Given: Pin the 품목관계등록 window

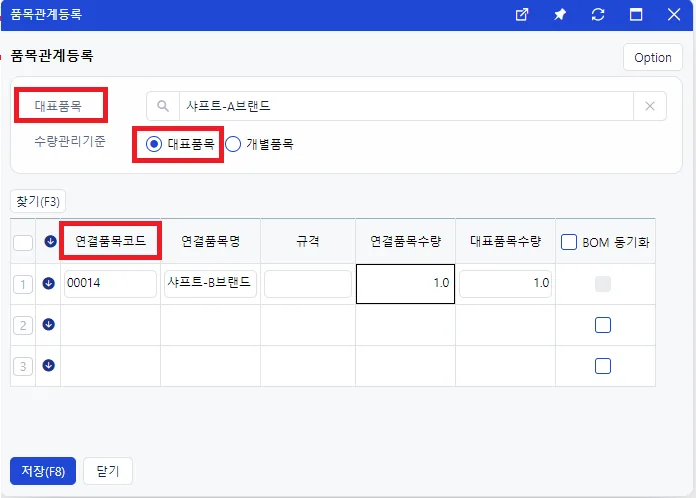Looking at the screenshot, I should click(x=560, y=15).
